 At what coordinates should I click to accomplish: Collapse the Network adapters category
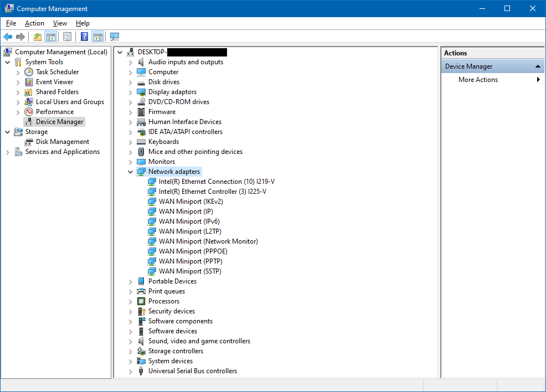point(130,172)
